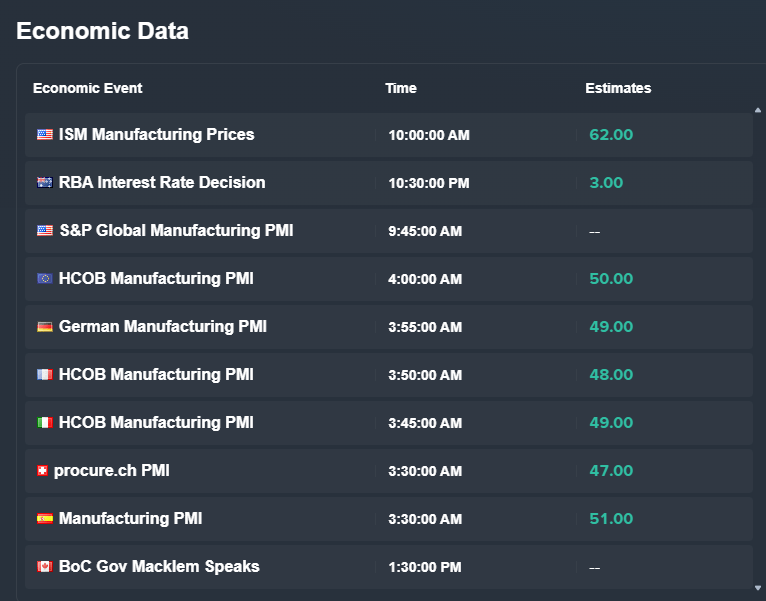This screenshot has width=766, height=601.
Task: Select HCOB Manufacturing PMI with estimate 48.00
Action: (156, 374)
